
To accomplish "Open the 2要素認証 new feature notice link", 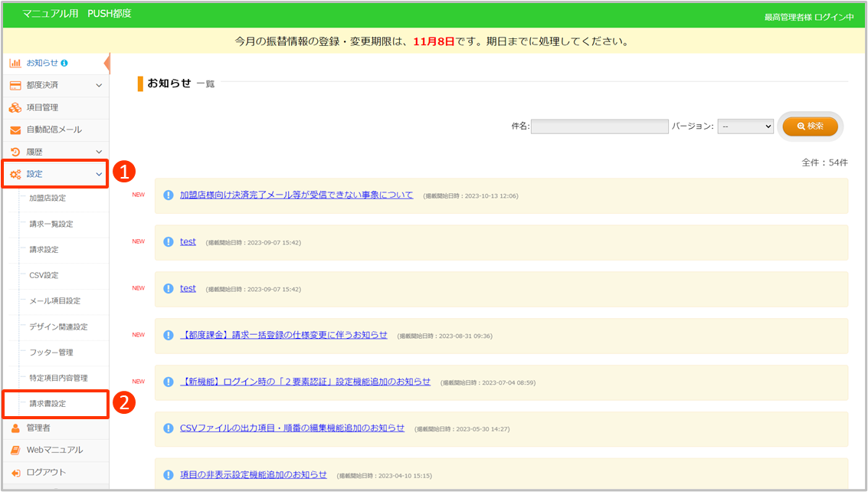I will click(x=305, y=382).
